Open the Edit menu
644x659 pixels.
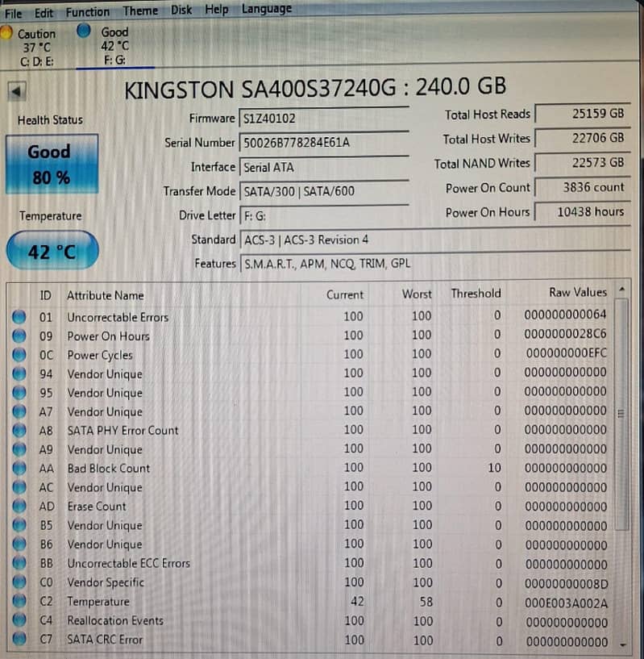[44, 14]
